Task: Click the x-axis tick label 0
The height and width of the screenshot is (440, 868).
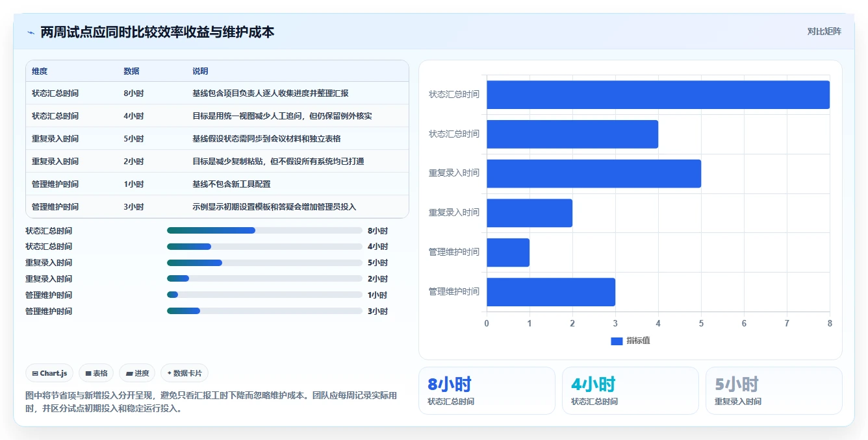Action: click(487, 323)
